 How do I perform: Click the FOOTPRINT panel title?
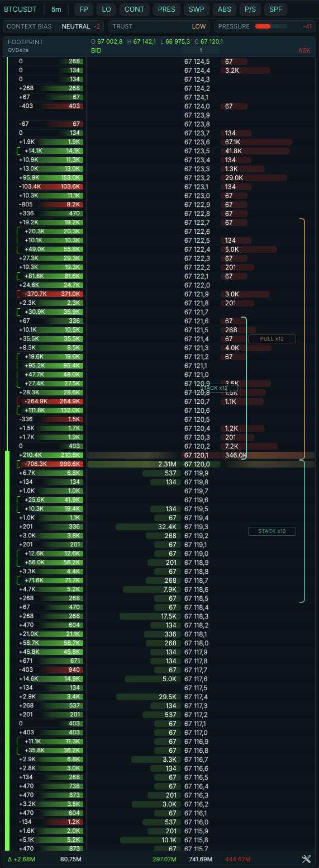[25, 42]
